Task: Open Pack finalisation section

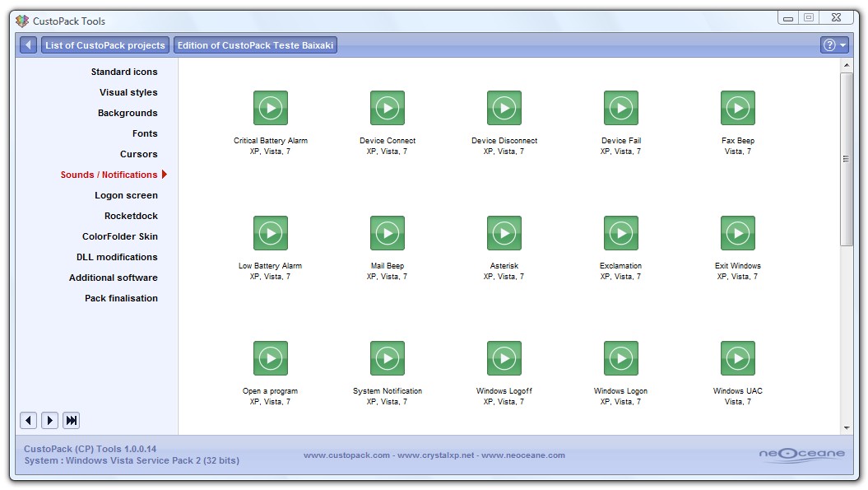Action: (121, 297)
